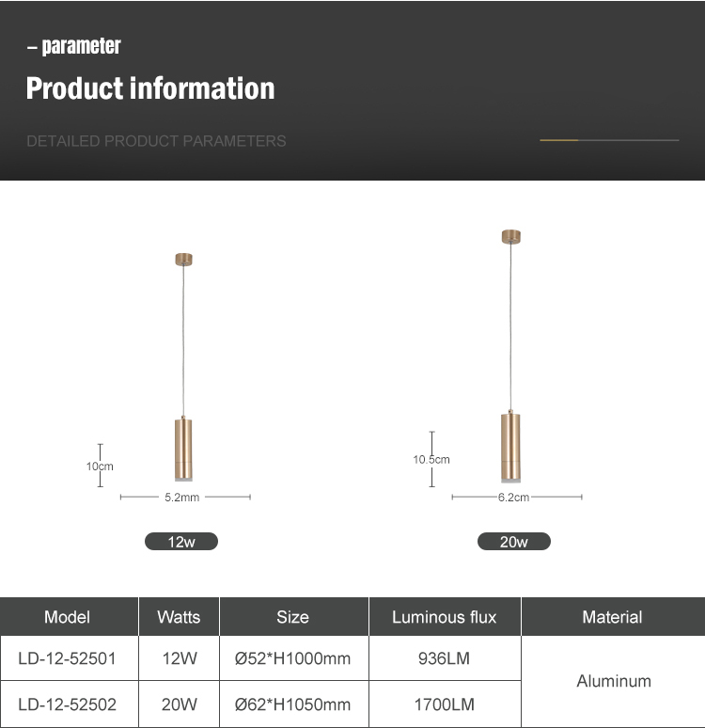Viewport: 705px width, 728px height.
Task: Click the DETAILED PRODUCT PARAMETERS subtitle
Action: tap(156, 141)
